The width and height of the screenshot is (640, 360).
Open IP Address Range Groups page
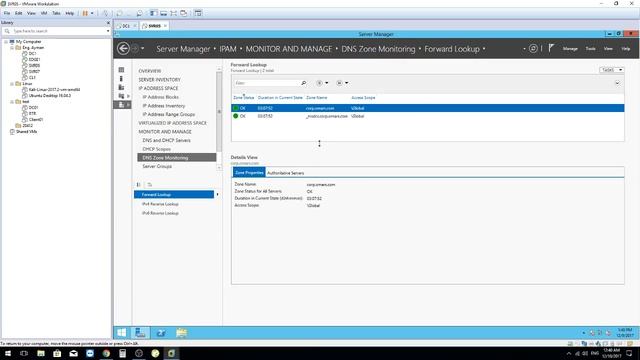[169, 114]
